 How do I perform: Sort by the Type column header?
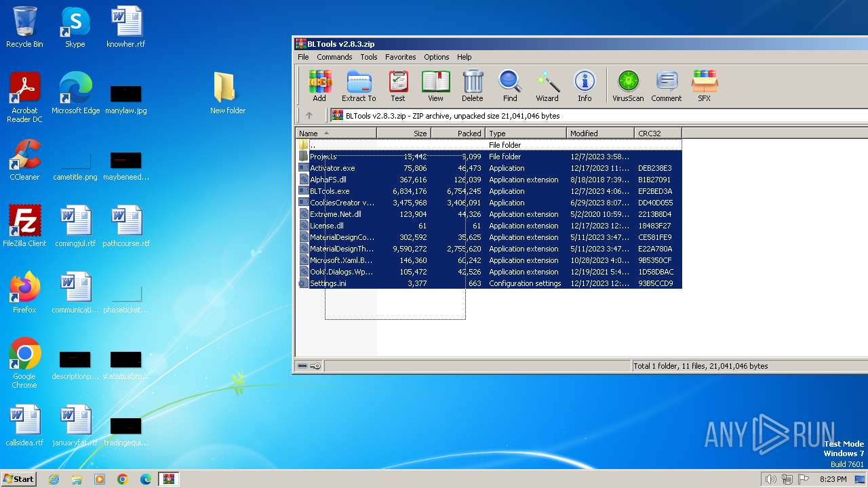[526, 134]
